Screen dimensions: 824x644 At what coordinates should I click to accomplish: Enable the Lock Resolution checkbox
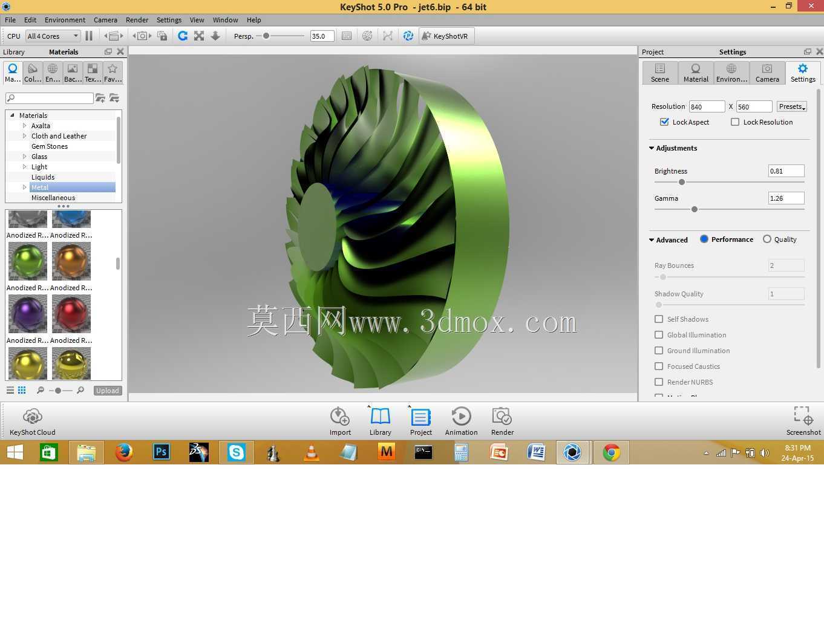[735, 122]
